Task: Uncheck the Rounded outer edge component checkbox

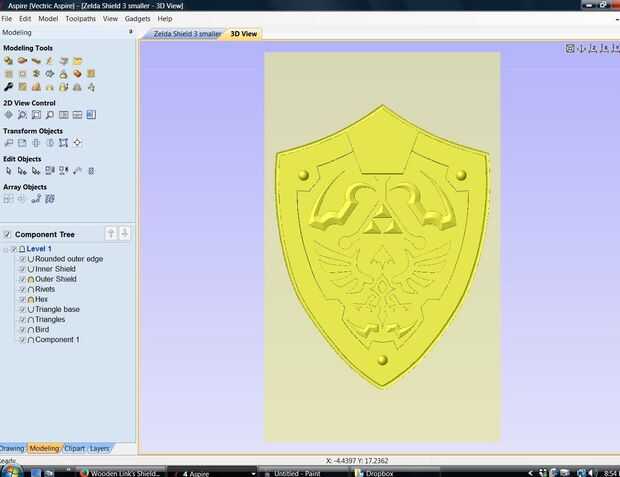Action: [x=23, y=259]
